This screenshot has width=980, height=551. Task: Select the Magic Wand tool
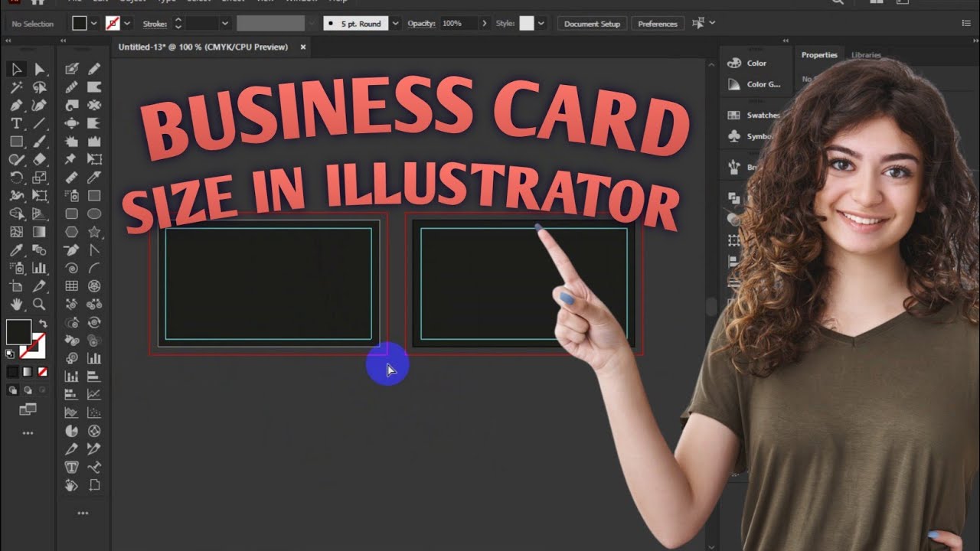pyautogui.click(x=16, y=87)
